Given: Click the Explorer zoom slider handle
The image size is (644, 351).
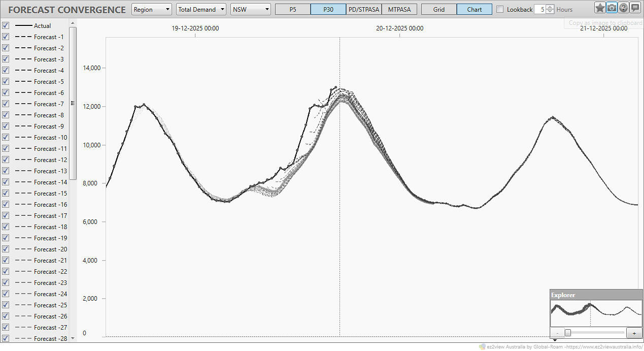Looking at the screenshot, I should (x=568, y=333).
